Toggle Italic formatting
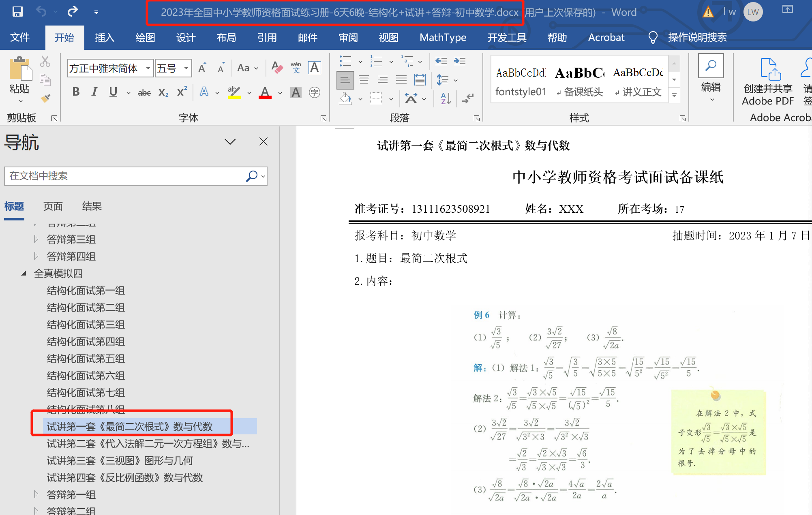812x515 pixels. [94, 92]
